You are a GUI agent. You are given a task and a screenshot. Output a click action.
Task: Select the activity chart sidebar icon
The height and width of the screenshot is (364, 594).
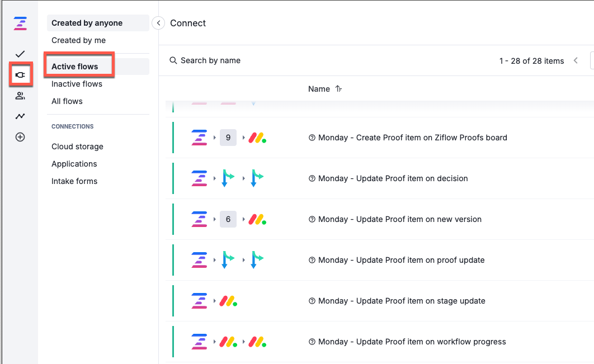click(20, 116)
